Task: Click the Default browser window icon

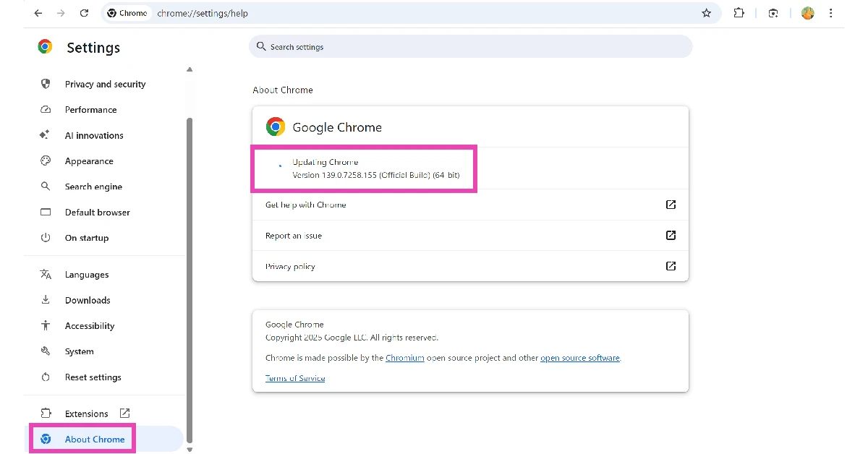Action: [x=46, y=213]
